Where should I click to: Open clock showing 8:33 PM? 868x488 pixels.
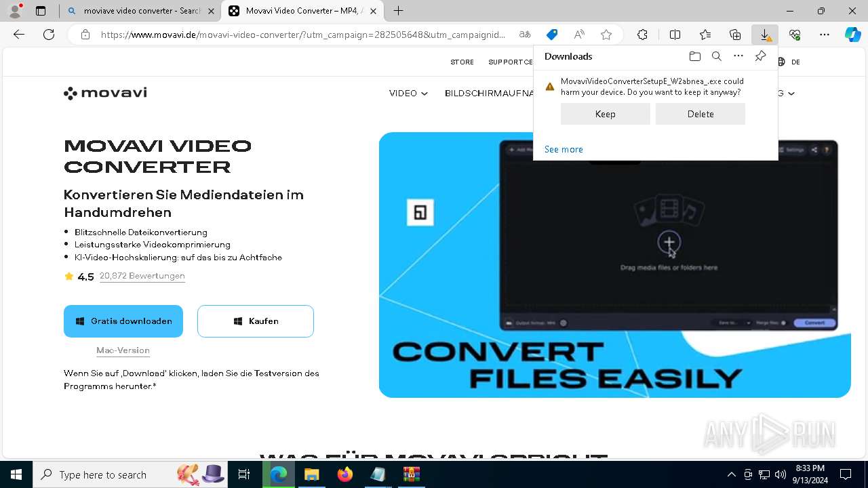pos(811,474)
